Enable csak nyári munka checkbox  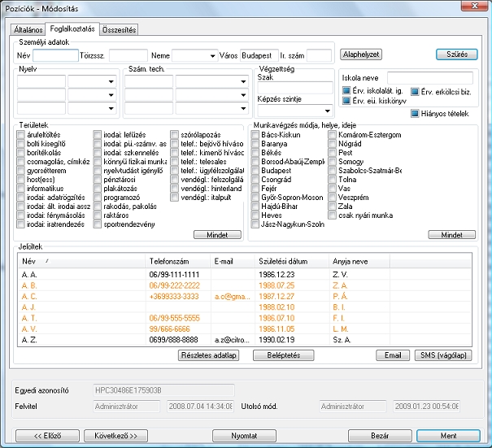click(x=333, y=215)
